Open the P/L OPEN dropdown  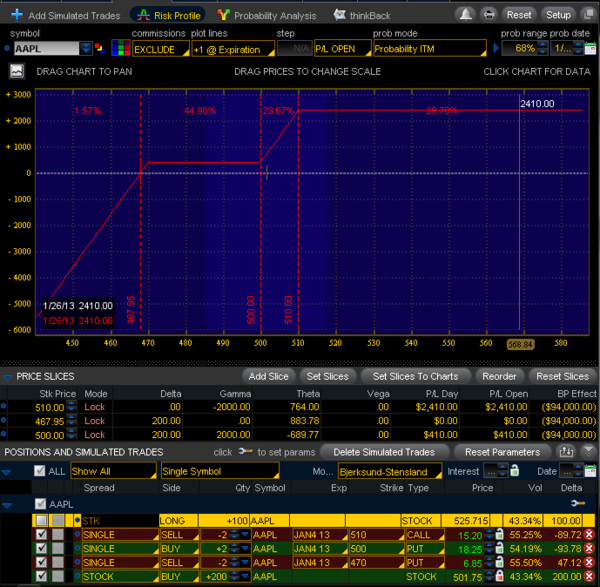342,49
